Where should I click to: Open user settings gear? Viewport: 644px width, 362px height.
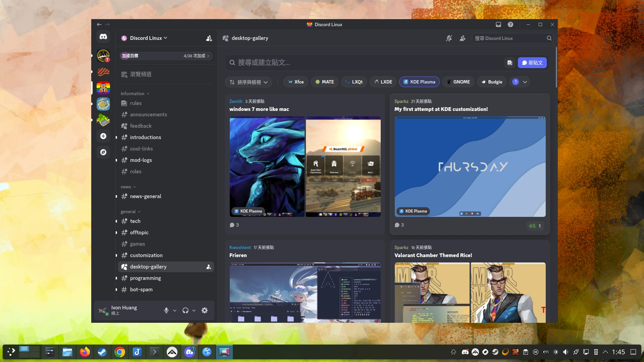tap(205, 310)
